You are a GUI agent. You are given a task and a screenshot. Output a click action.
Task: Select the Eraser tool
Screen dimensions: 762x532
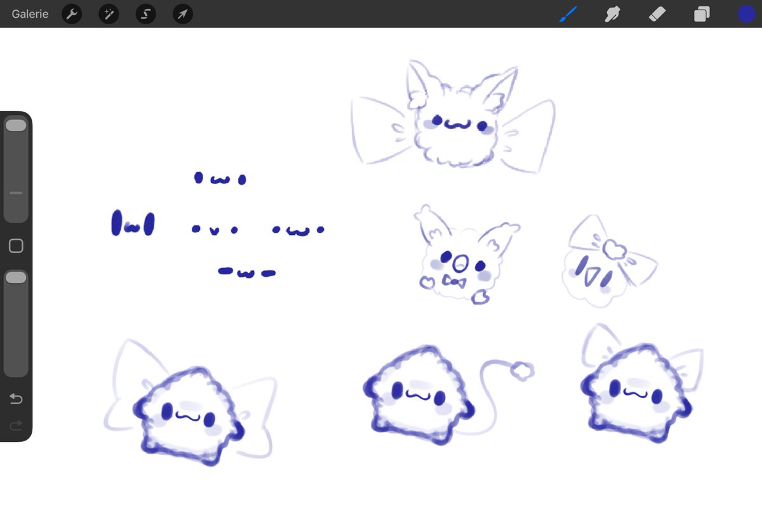657,14
